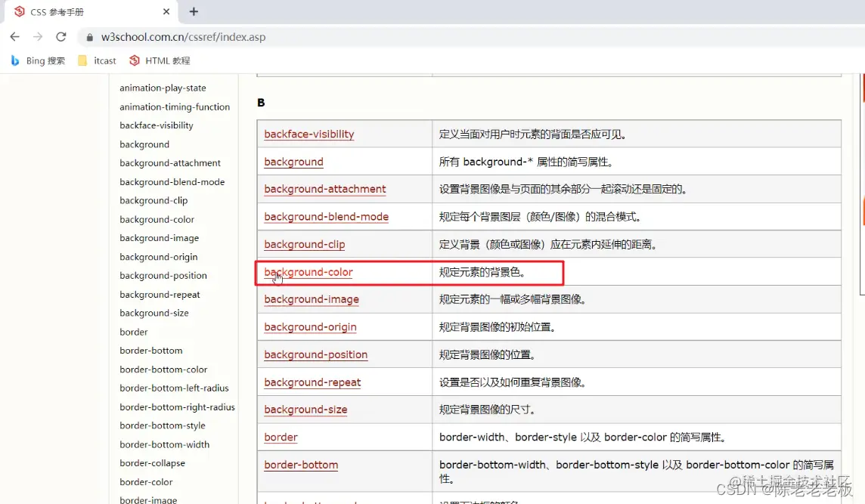
Task: Open a new tab with plus icon
Action: pos(194,11)
